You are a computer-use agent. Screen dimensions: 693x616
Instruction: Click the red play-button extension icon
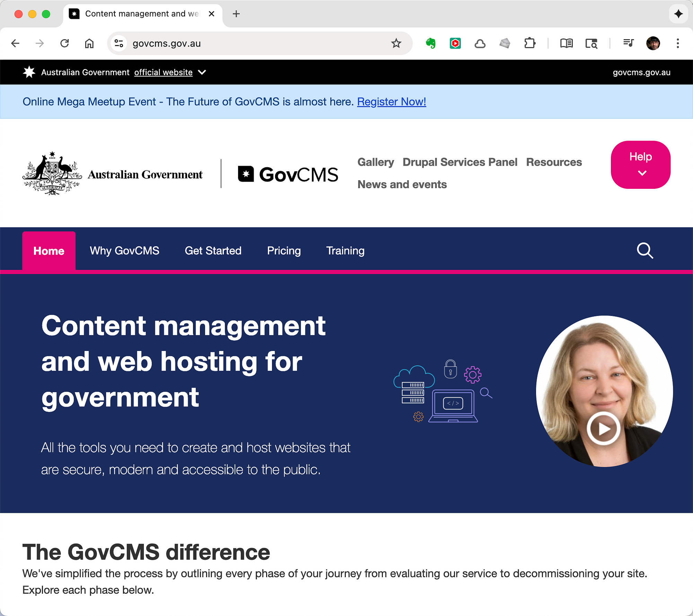(455, 43)
